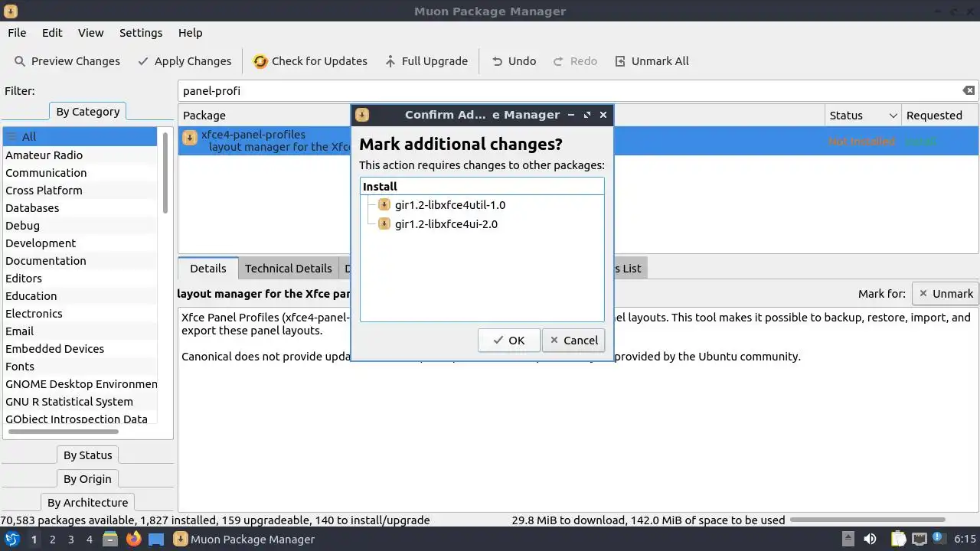Open the View menu
The image size is (980, 551).
[90, 33]
